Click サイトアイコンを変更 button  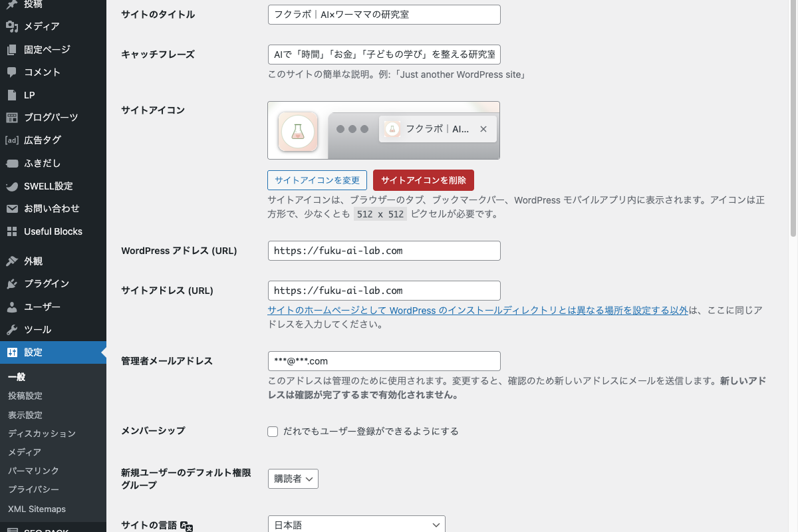pyautogui.click(x=317, y=180)
